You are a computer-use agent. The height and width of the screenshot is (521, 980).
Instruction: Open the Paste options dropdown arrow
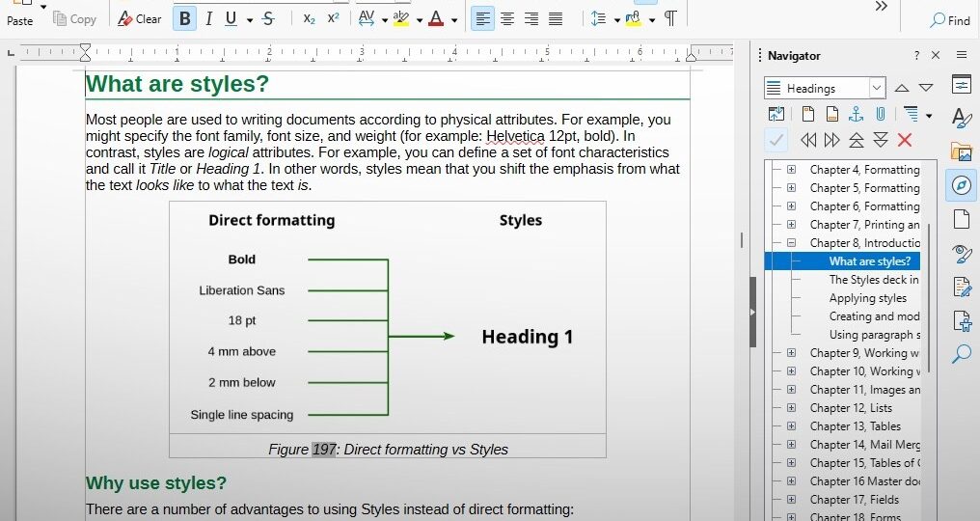(x=43, y=6)
